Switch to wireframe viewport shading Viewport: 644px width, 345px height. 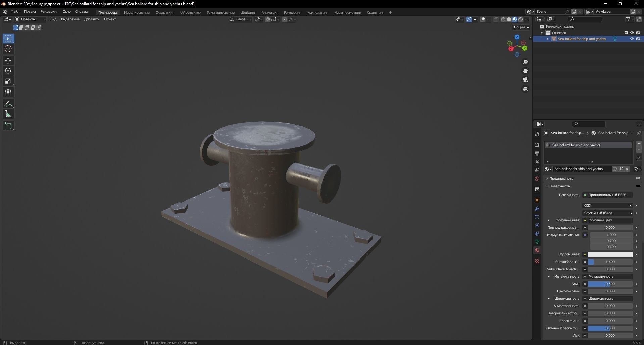(503, 19)
